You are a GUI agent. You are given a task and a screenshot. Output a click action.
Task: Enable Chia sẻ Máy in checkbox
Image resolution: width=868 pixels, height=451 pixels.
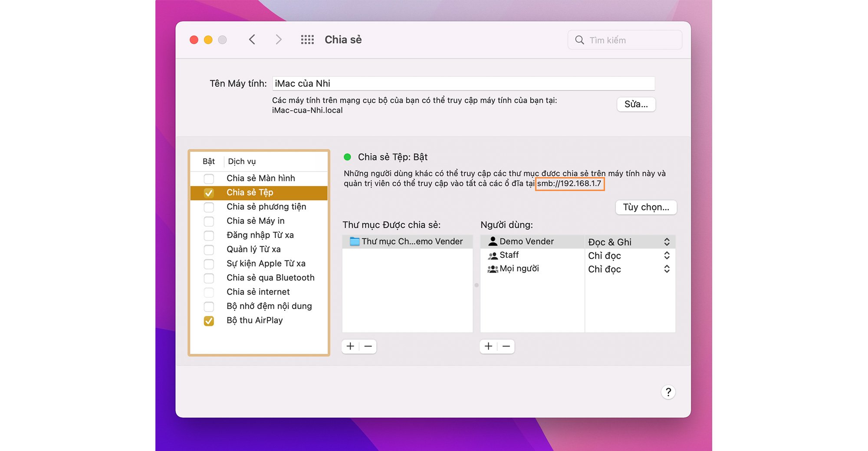(209, 221)
